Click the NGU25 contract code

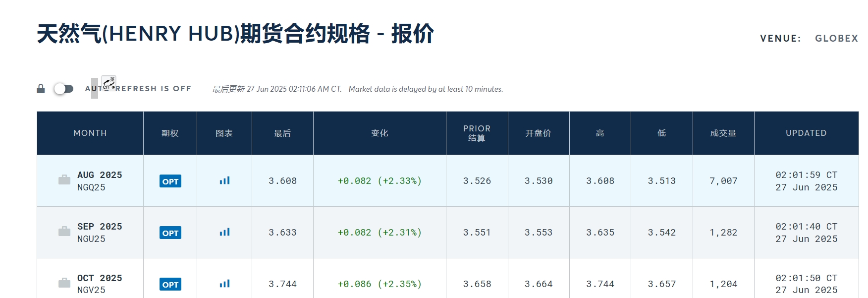coord(91,239)
